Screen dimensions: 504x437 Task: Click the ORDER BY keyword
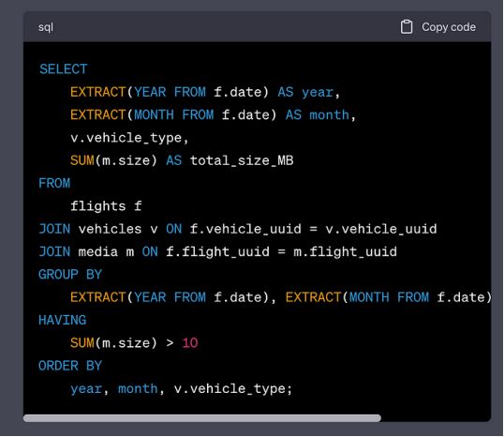pos(70,366)
